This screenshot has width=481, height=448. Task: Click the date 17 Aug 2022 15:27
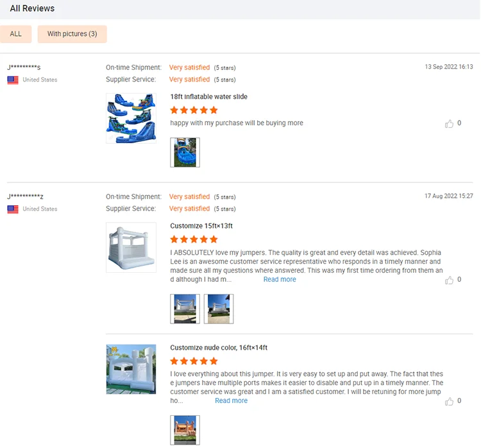[x=449, y=196]
